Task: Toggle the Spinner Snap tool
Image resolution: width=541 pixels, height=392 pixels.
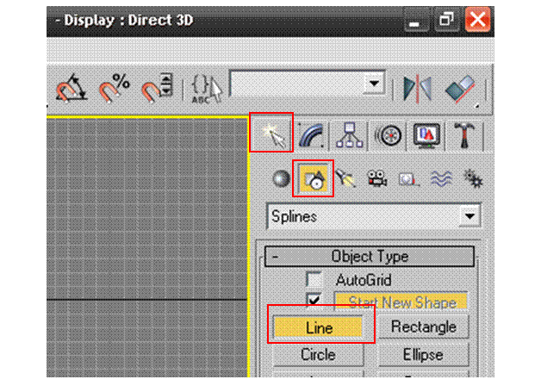Action: tap(157, 88)
